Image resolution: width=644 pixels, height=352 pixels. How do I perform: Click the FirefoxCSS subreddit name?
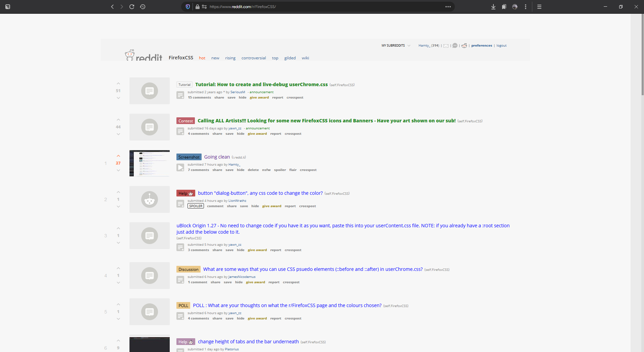coord(181,58)
